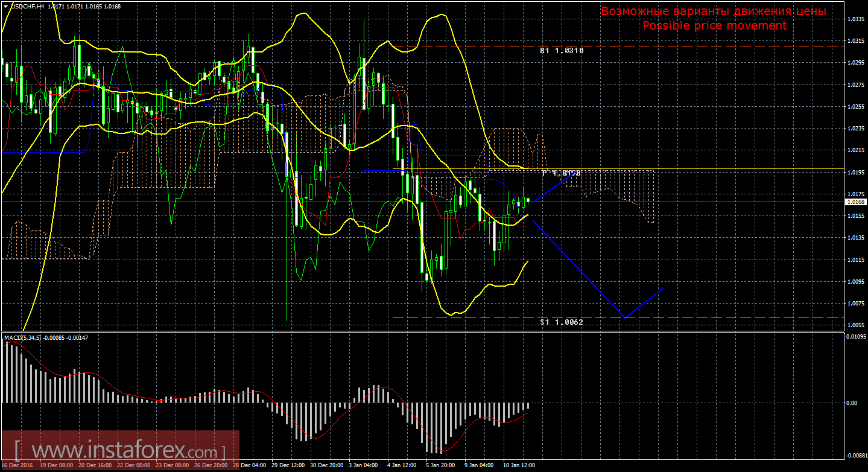Click the USDCHF,H4 symbol title
The width and height of the screenshot is (868, 472).
click(x=24, y=6)
